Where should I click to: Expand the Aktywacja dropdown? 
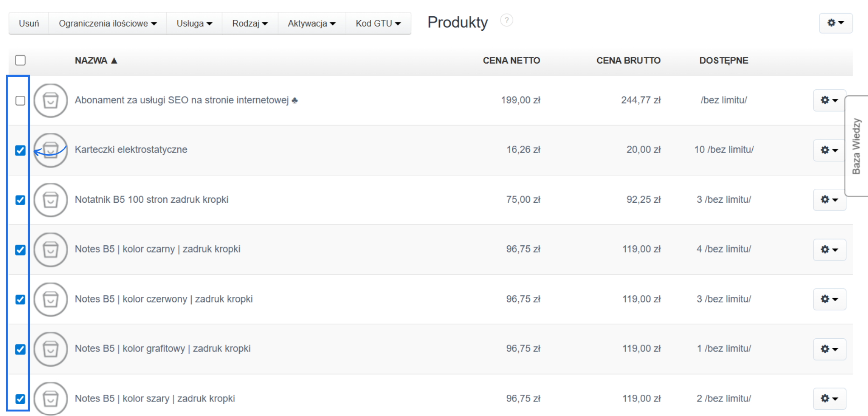(311, 23)
